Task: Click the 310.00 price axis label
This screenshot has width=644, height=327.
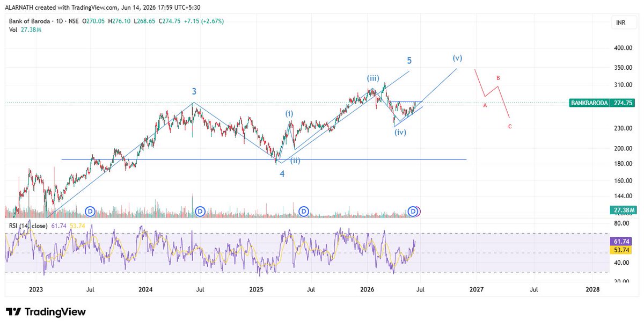Action: click(623, 85)
